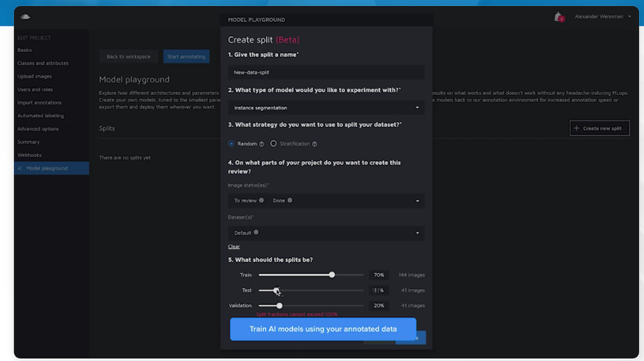Click the MODEL PLAYGROUND dialog title
The height and width of the screenshot is (361, 644).
256,20
